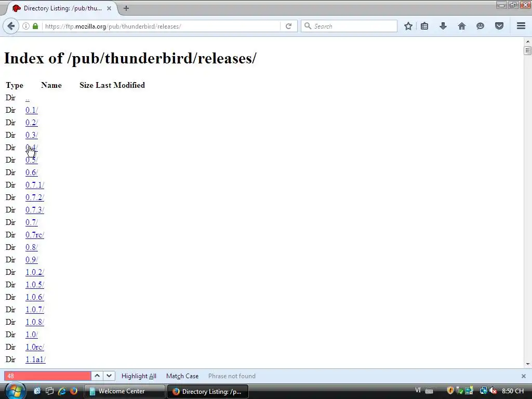Viewport: 532px width, 399px height.
Task: Open the 0.7.3/ directory link
Action: [35, 210]
